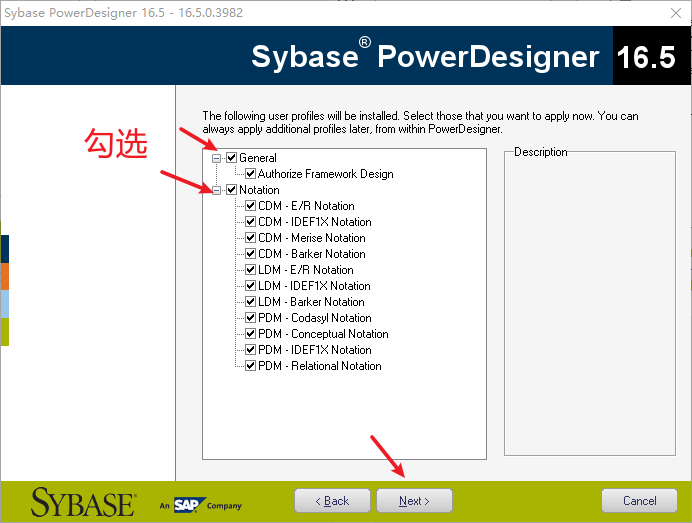Select PDM - Codasyl Notation label
The height and width of the screenshot is (523, 692).
(x=315, y=318)
